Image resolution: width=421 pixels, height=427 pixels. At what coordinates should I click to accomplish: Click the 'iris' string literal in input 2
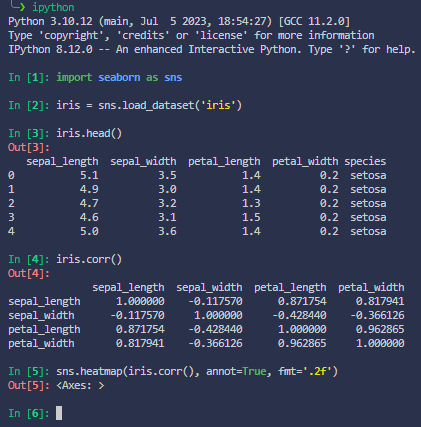tap(218, 105)
